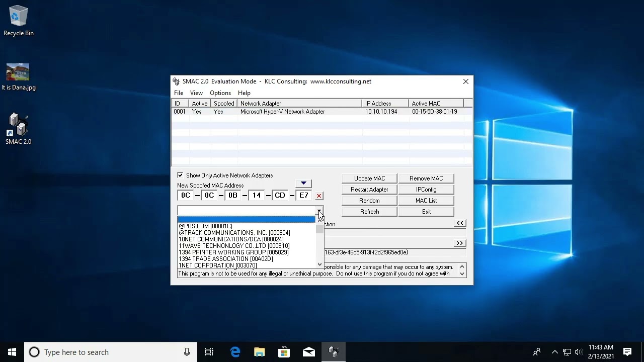Viewport: 644px width, 362px height.
Task: Click the first MAC octet field 0C
Action: [186, 196]
